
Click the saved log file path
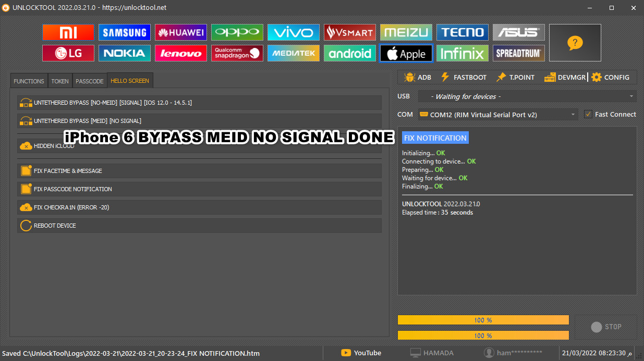click(x=131, y=353)
